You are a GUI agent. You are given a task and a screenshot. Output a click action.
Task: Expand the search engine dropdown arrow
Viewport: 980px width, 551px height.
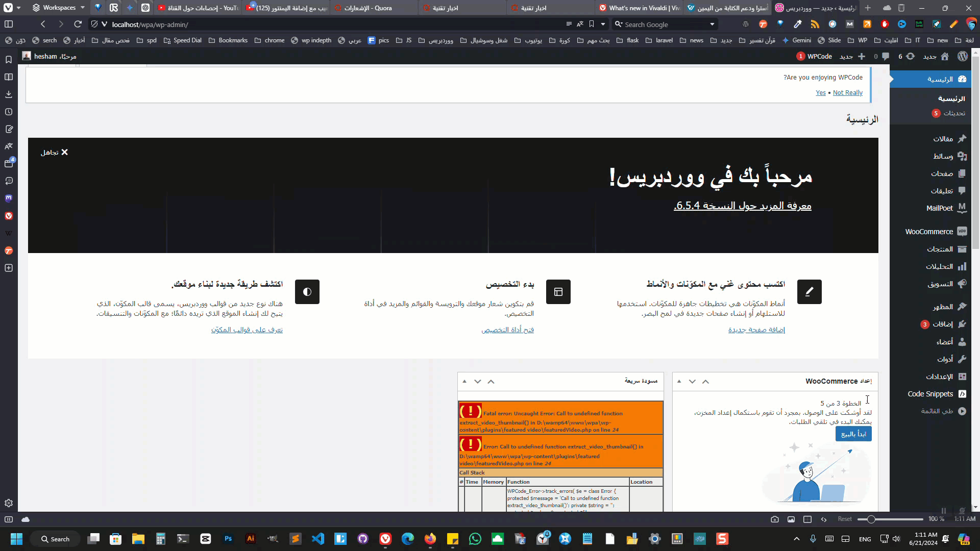click(x=712, y=24)
